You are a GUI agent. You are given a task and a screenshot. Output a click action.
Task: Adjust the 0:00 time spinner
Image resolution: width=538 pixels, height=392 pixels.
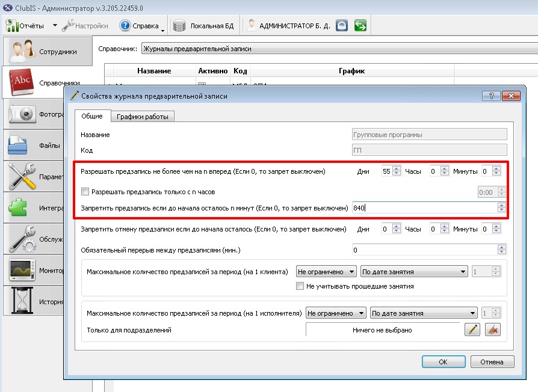(x=502, y=192)
